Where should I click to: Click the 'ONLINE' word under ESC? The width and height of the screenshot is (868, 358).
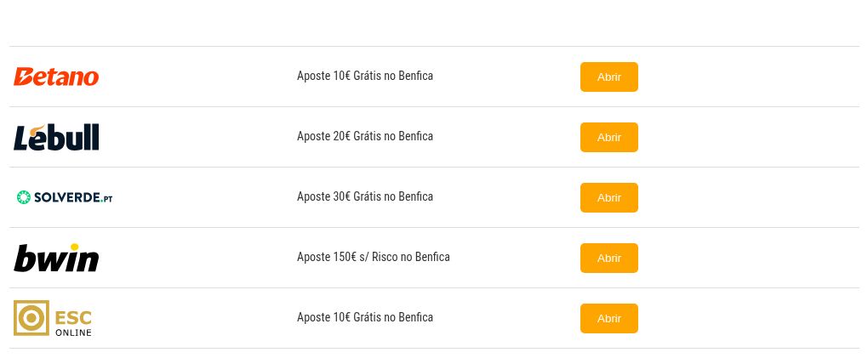73,332
